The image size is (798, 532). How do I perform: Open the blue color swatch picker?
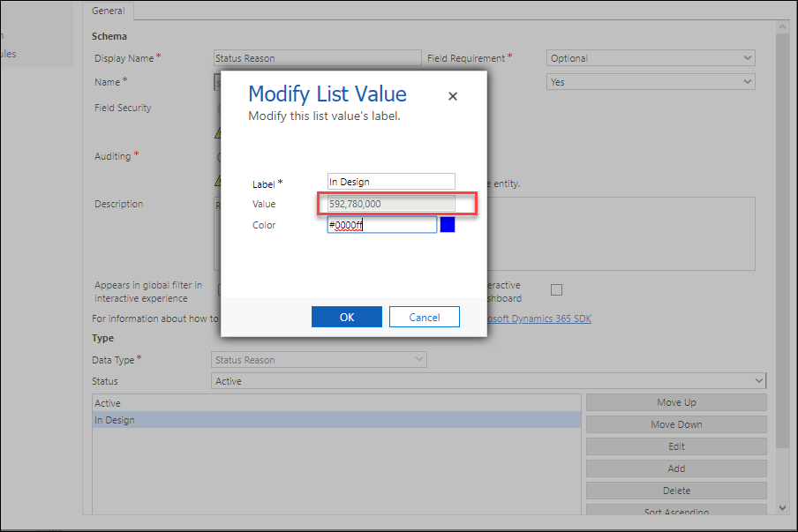click(x=448, y=225)
